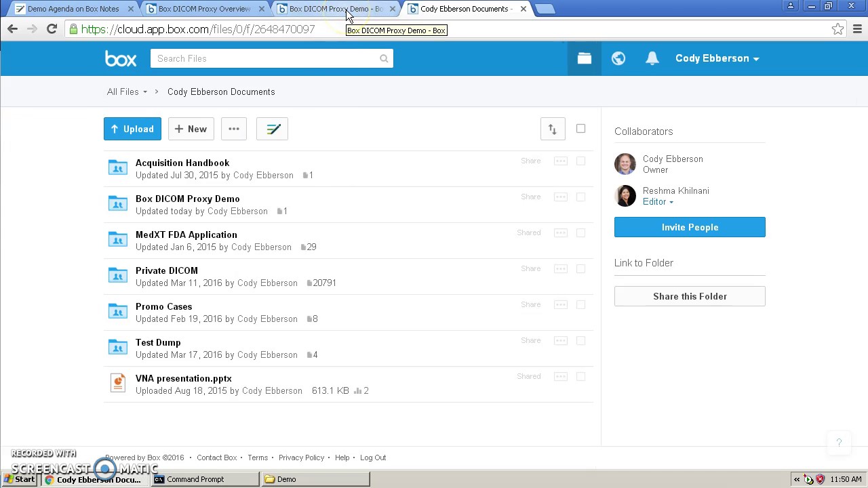Open the All Files folder icon in header

point(584,58)
